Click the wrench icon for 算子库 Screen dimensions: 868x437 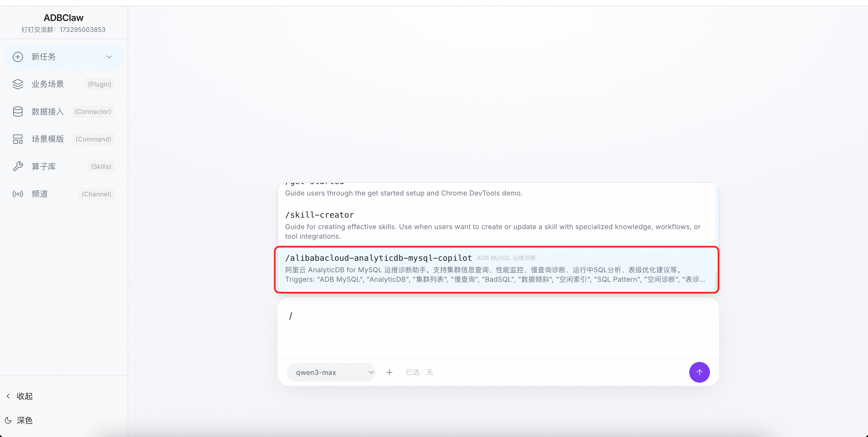point(18,166)
